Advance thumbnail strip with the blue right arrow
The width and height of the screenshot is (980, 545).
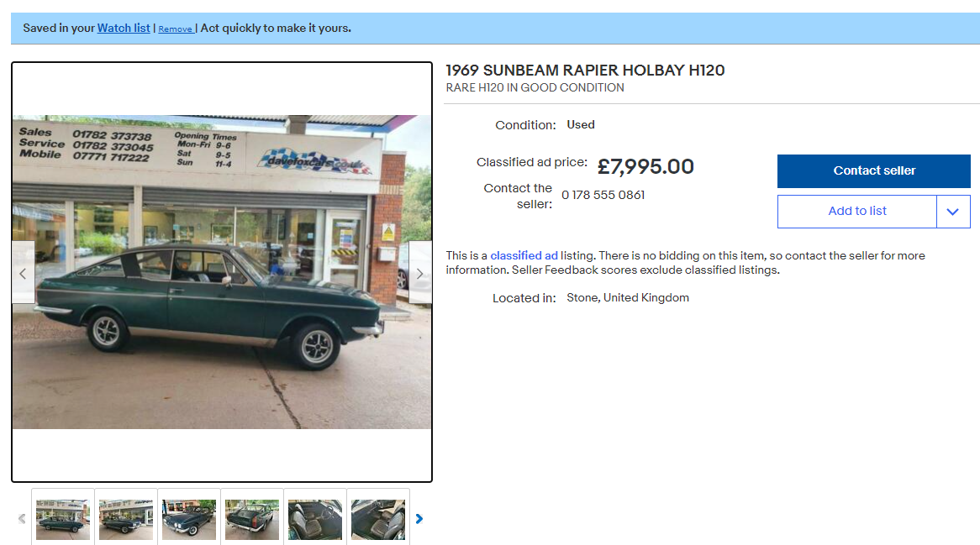coord(419,519)
